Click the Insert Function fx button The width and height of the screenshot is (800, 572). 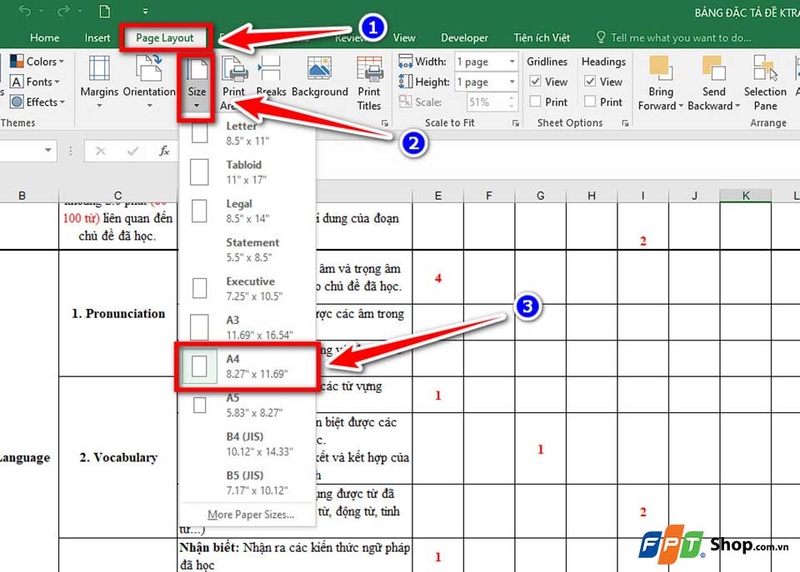164,151
